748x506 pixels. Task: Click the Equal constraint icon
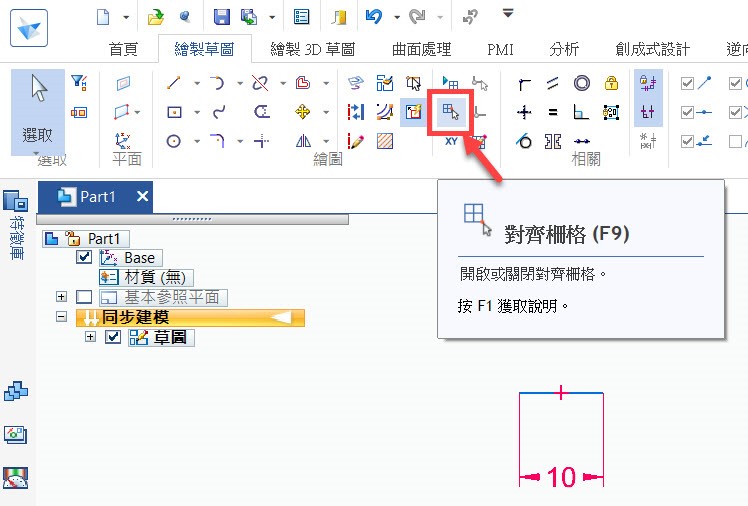(x=552, y=113)
